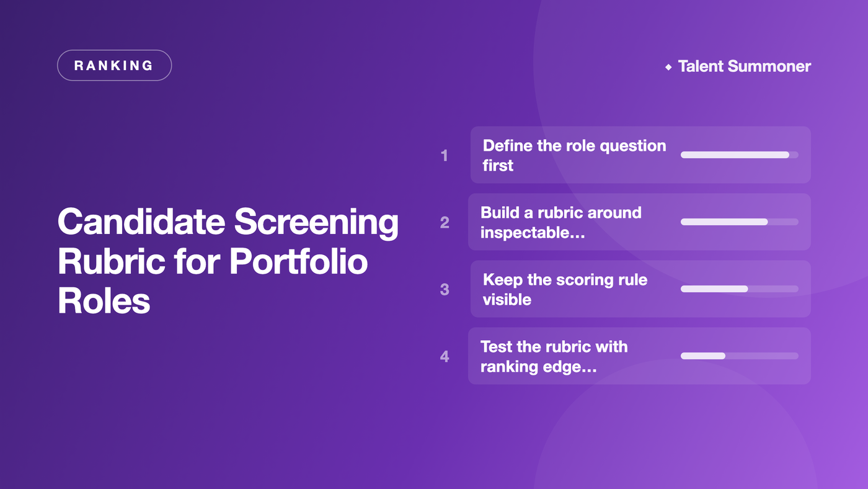Viewport: 868px width, 489px height.
Task: Click the word 'Roles' in the title
Action: click(x=104, y=301)
